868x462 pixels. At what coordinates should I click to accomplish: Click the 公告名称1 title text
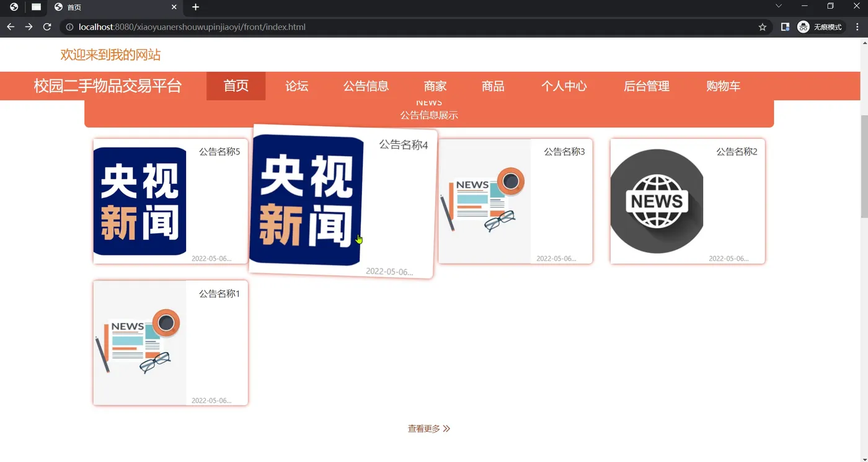[219, 293]
